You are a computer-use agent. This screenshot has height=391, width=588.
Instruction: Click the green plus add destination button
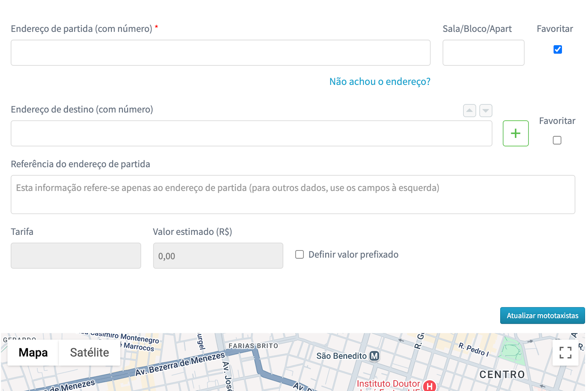[x=515, y=133]
